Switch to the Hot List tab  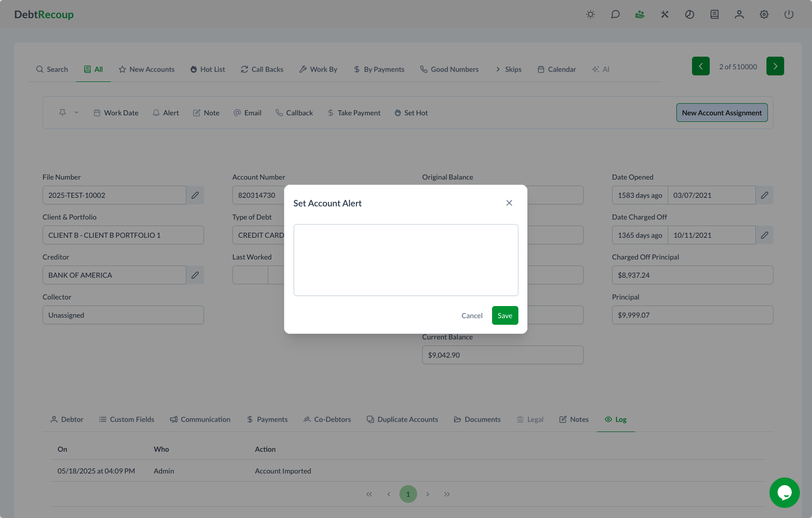pos(208,69)
